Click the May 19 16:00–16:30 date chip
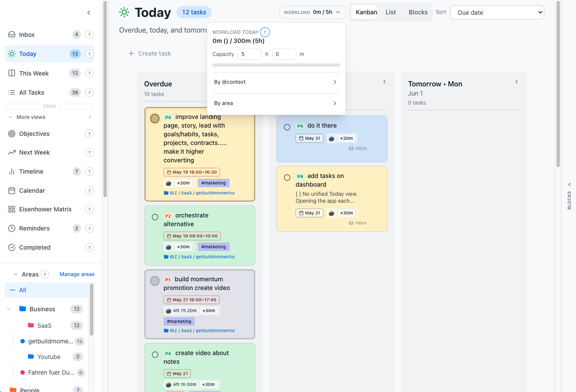This screenshot has height=392, width=576. [192, 172]
